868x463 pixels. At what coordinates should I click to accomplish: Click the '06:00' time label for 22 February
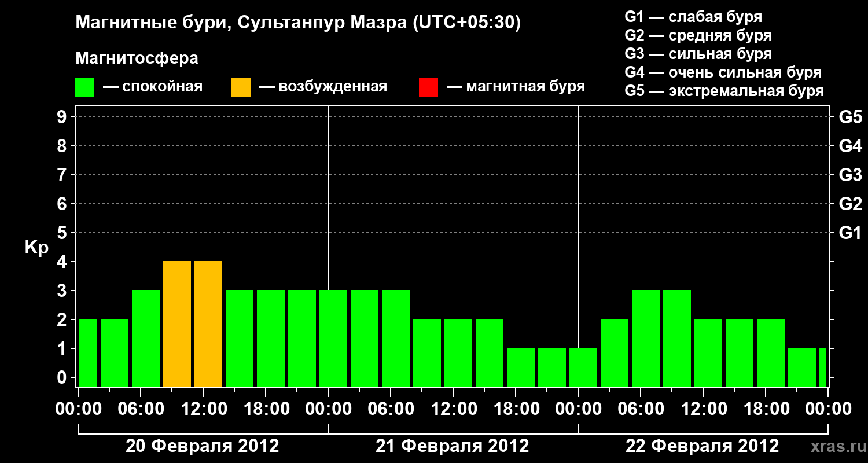(x=641, y=409)
